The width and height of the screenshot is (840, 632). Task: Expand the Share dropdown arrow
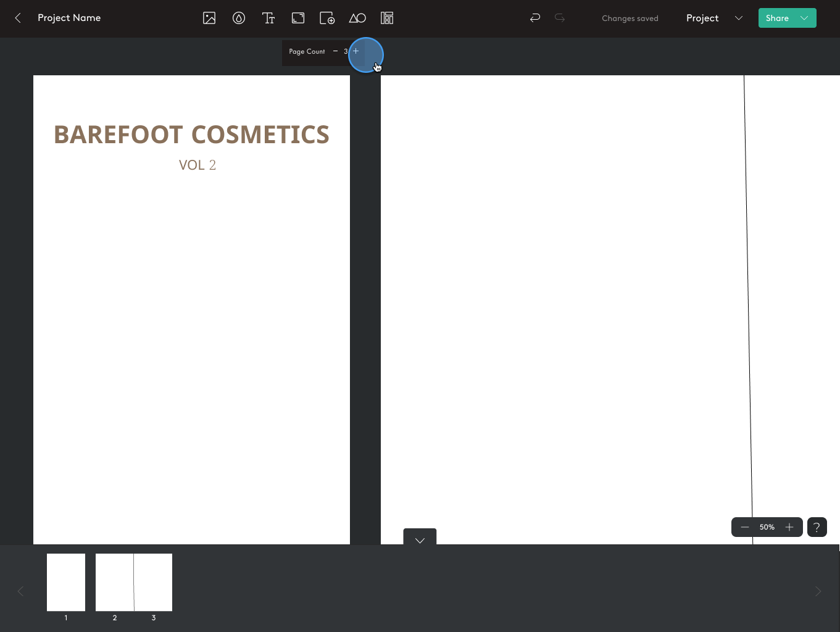point(804,18)
